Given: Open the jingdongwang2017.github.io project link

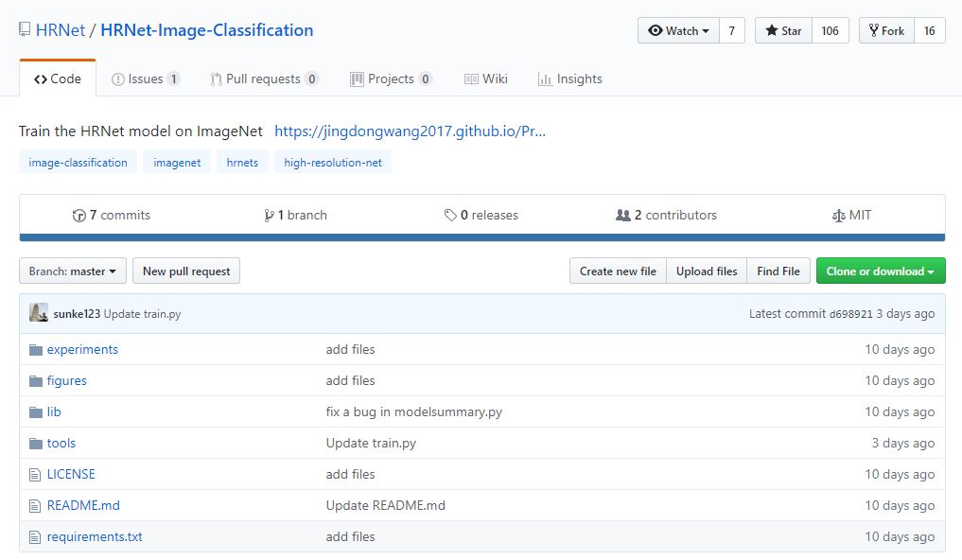Looking at the screenshot, I should pyautogui.click(x=410, y=131).
